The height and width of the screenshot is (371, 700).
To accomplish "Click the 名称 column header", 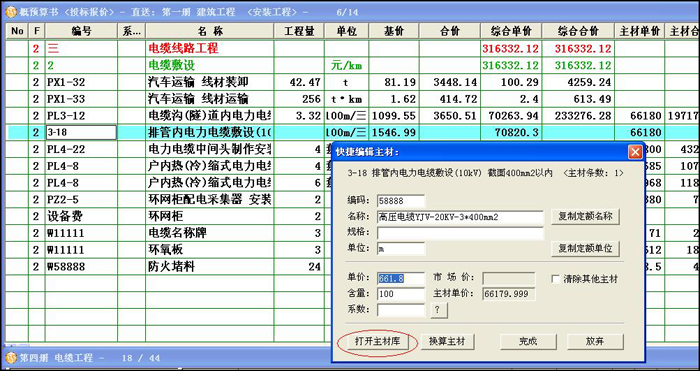I will click(x=210, y=31).
